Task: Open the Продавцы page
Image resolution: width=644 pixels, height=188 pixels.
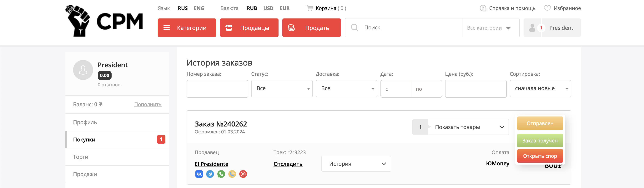Action: coord(249,28)
